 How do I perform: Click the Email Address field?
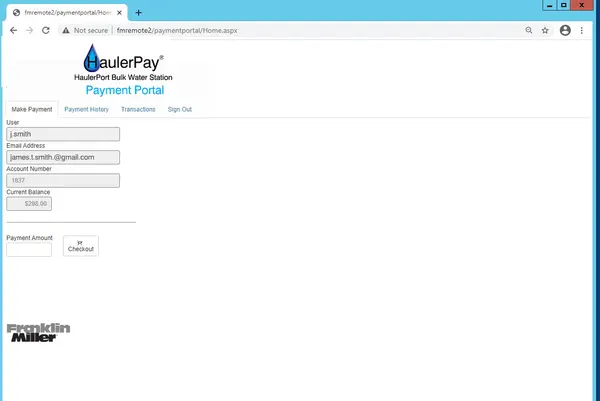pyautogui.click(x=63, y=157)
